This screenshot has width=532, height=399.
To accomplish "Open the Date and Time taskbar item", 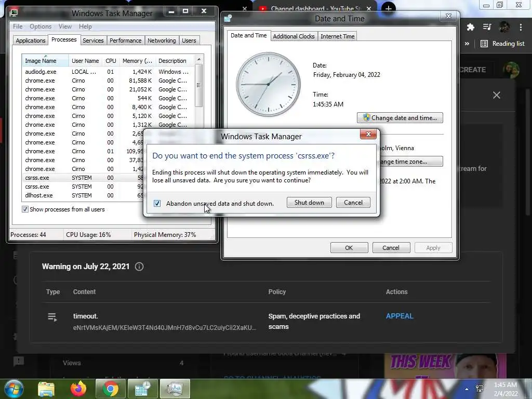I will click(142, 389).
